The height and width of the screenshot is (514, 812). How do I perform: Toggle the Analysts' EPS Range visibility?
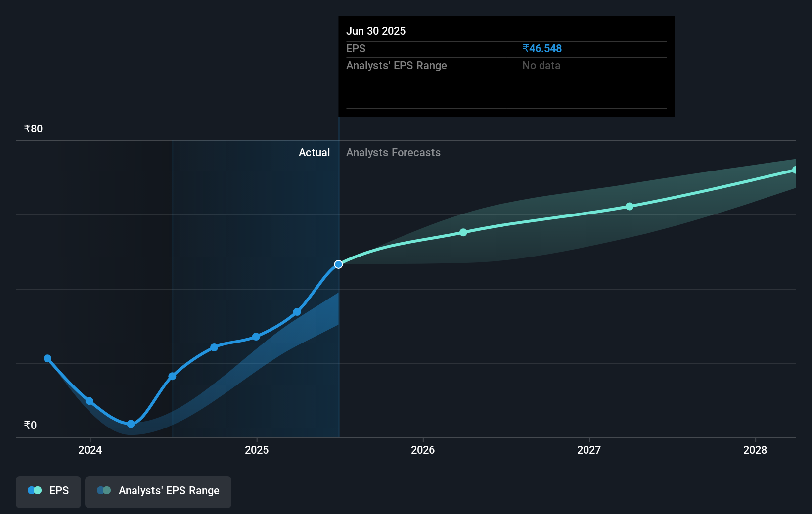coord(158,492)
